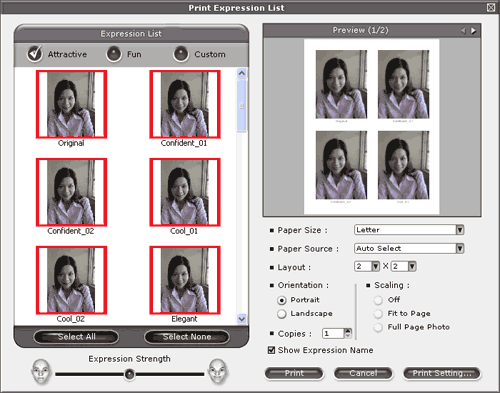Click the expression list scroll up arrow
This screenshot has height=393, width=500.
coord(242,73)
